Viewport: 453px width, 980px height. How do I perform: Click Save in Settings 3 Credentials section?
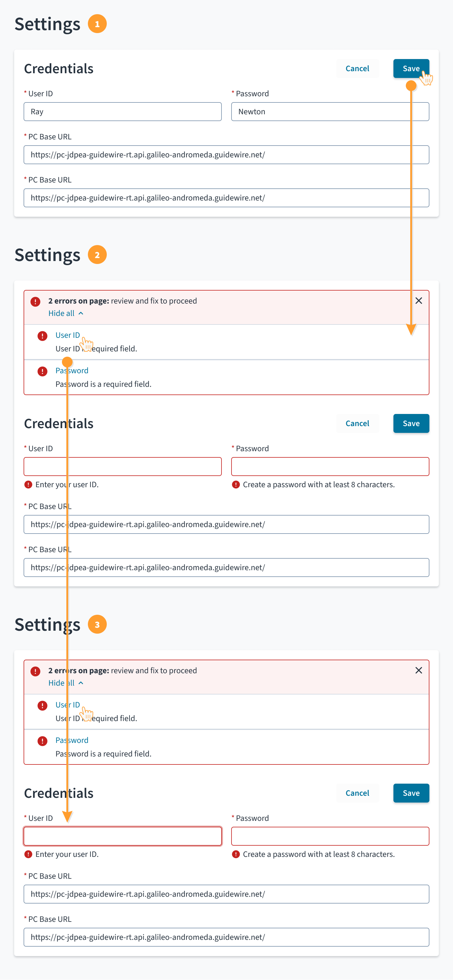pyautogui.click(x=411, y=793)
